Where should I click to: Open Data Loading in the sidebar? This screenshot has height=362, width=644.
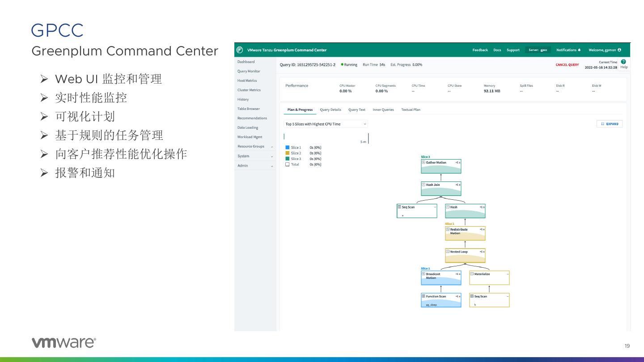click(x=248, y=127)
